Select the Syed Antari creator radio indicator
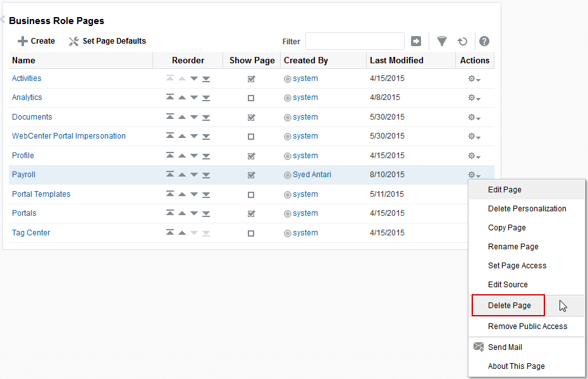588x379 pixels. (x=288, y=175)
